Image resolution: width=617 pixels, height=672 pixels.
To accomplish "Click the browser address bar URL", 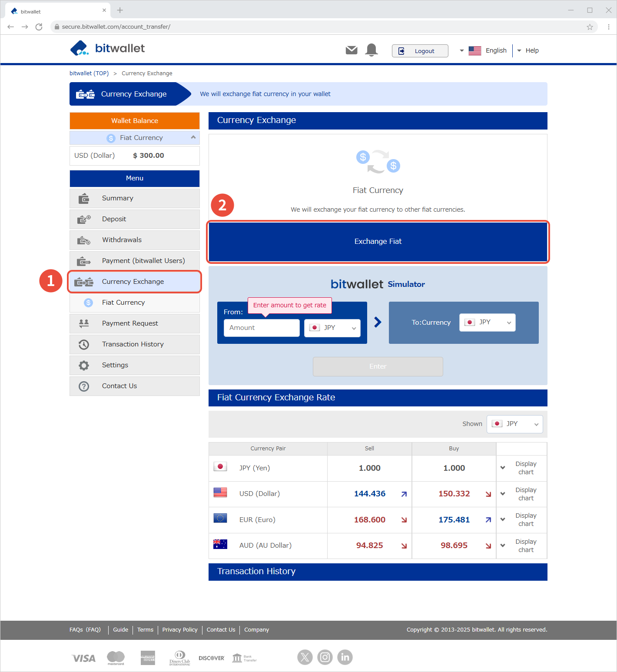I will pyautogui.click(x=116, y=27).
